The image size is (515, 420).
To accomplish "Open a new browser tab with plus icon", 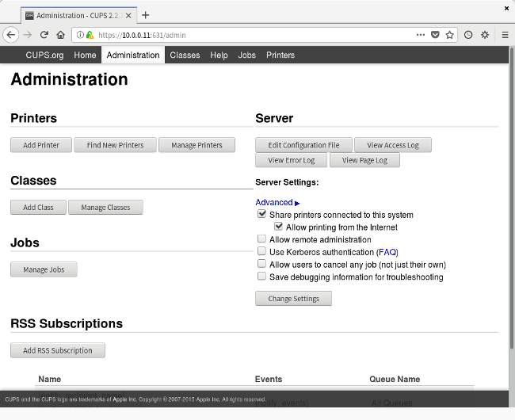I will (145, 15).
